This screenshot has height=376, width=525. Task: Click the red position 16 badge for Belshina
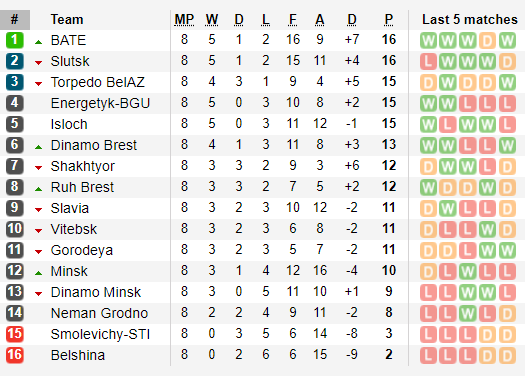(x=15, y=355)
